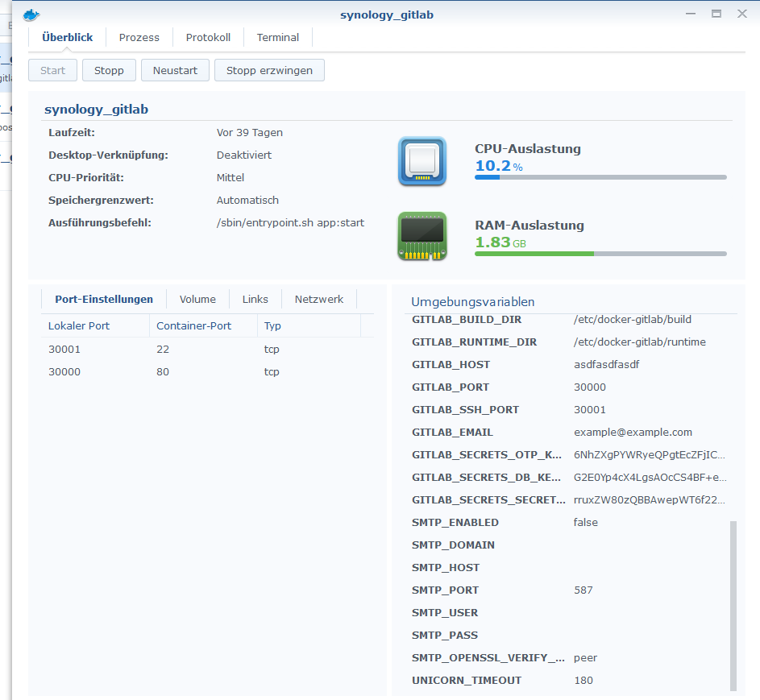Click the rruxZW80zQBBAwepWT6f22... secret value

click(x=650, y=500)
